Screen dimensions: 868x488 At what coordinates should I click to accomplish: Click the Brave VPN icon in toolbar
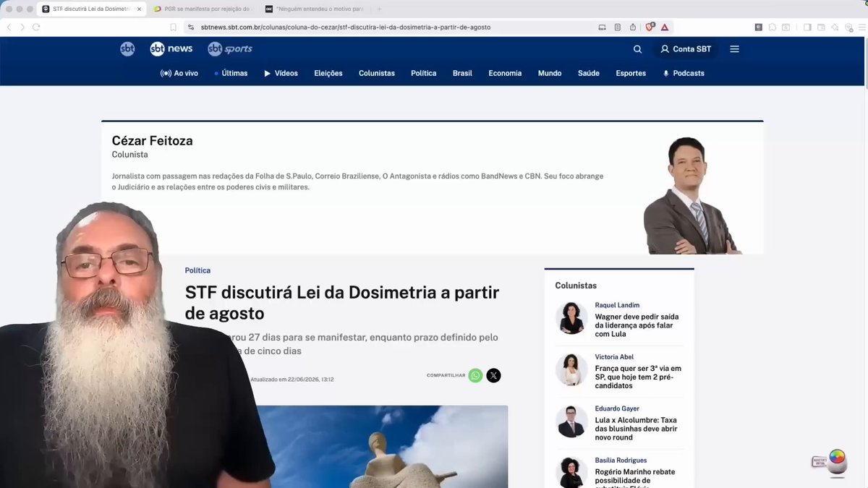pyautogui.click(x=848, y=27)
